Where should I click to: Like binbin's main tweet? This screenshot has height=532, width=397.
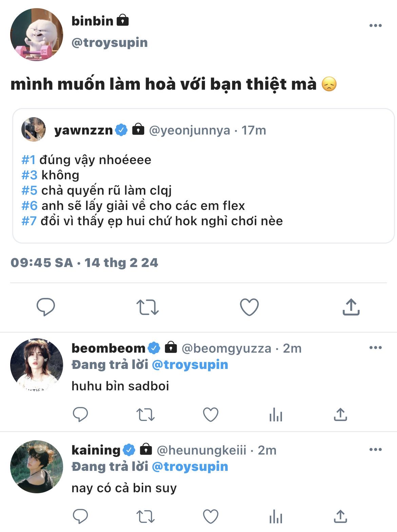pos(249,307)
